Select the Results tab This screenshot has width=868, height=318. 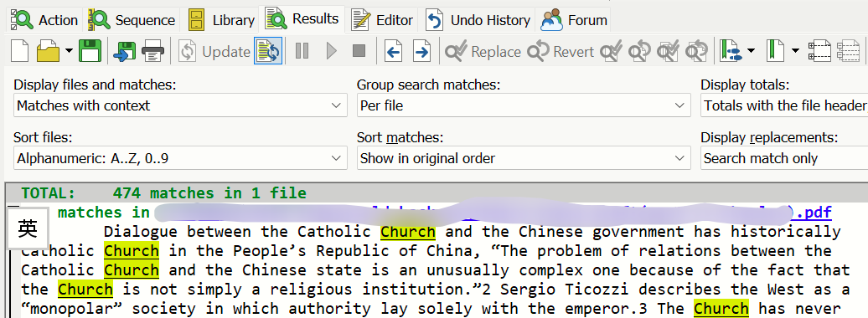click(x=302, y=19)
